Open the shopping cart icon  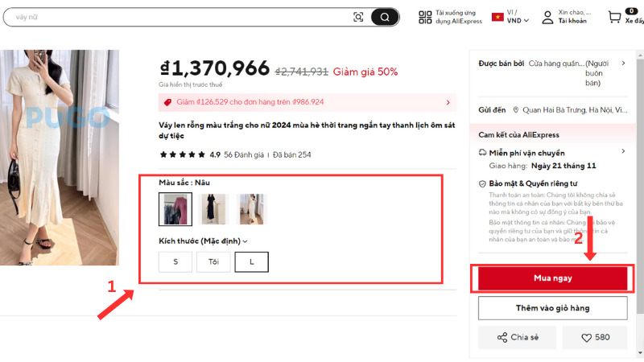pyautogui.click(x=615, y=17)
